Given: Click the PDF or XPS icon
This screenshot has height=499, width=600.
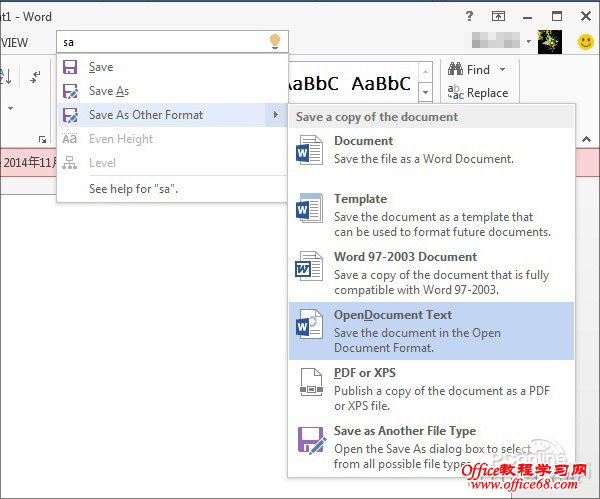Looking at the screenshot, I should click(311, 382).
